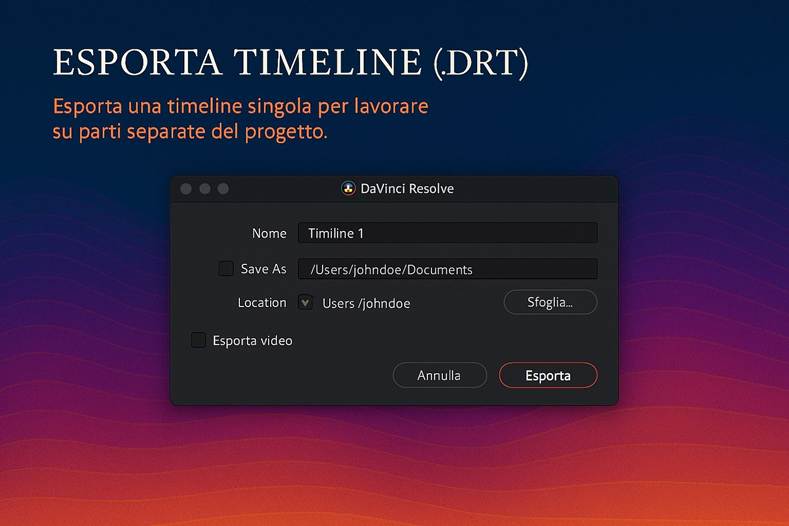The width and height of the screenshot is (789, 526).
Task: Click the orange subtitle beginning Esporta una timeline
Action: coord(241,119)
